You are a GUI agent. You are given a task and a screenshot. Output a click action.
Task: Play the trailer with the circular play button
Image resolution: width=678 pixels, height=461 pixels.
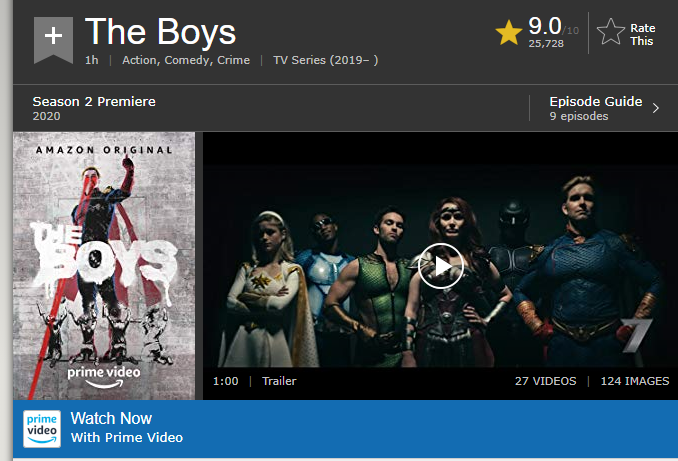click(441, 266)
